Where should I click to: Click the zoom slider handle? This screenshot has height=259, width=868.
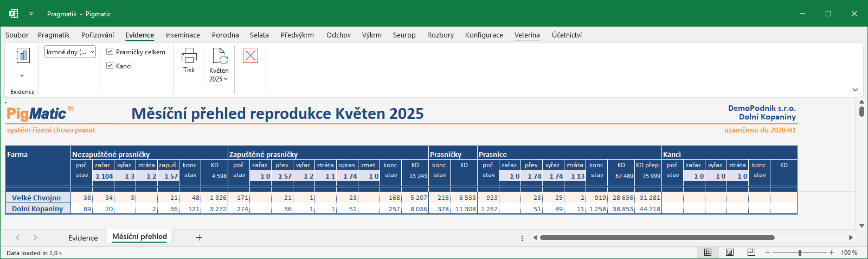(800, 252)
